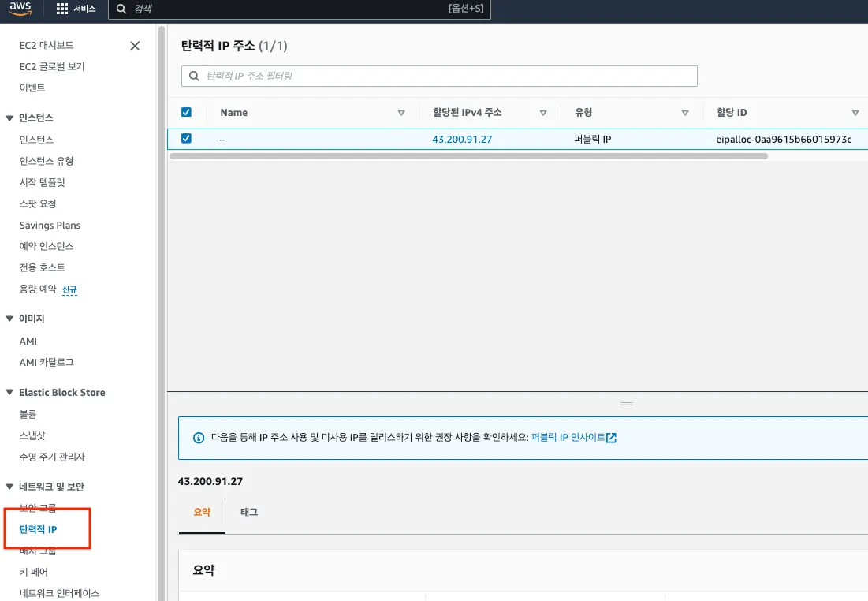The width and height of the screenshot is (868, 601).
Task: Click the 탄력적 IP 주소 (1/1) heading
Action: pos(234,46)
